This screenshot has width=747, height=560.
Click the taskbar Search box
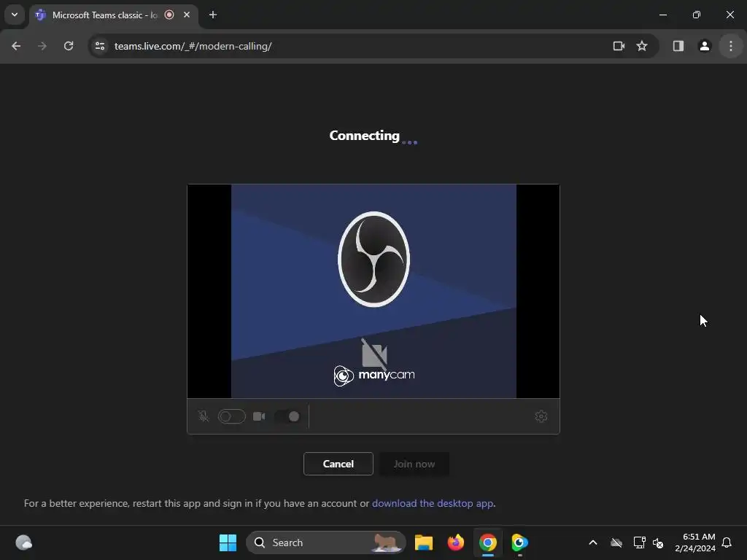coord(326,542)
